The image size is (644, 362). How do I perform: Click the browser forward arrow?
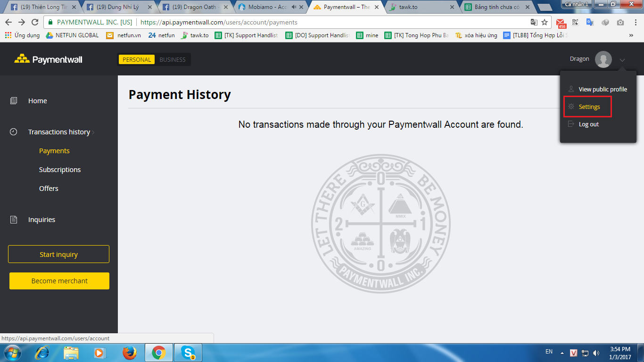tap(22, 22)
